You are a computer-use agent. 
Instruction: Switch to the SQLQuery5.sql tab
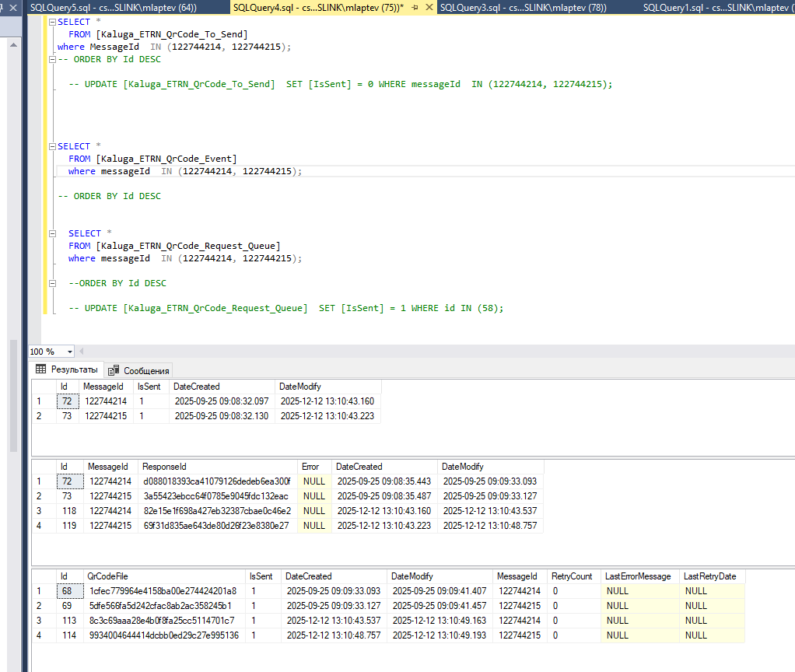tap(113, 8)
